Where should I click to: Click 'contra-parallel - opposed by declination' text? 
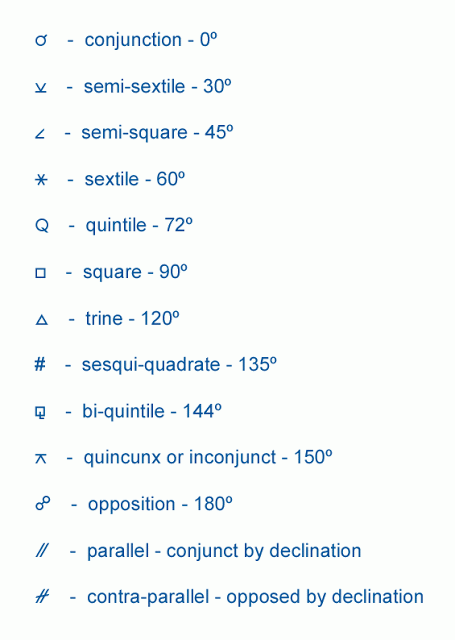coord(255,598)
